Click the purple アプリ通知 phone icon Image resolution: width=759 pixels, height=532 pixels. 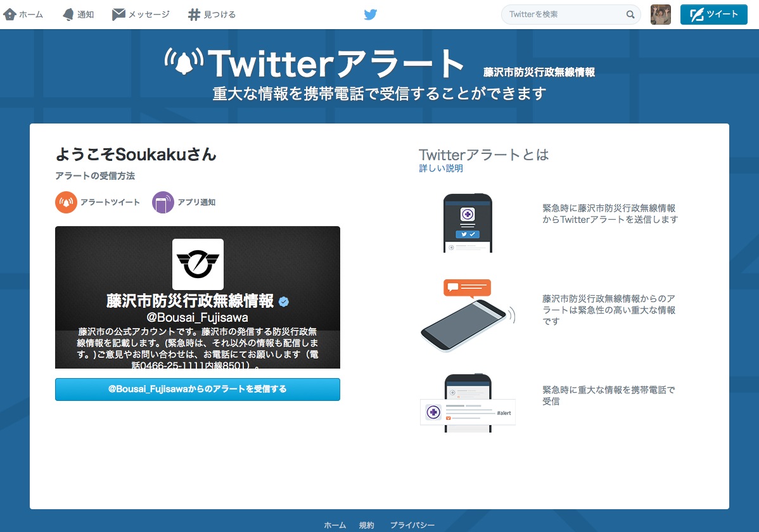point(163,202)
